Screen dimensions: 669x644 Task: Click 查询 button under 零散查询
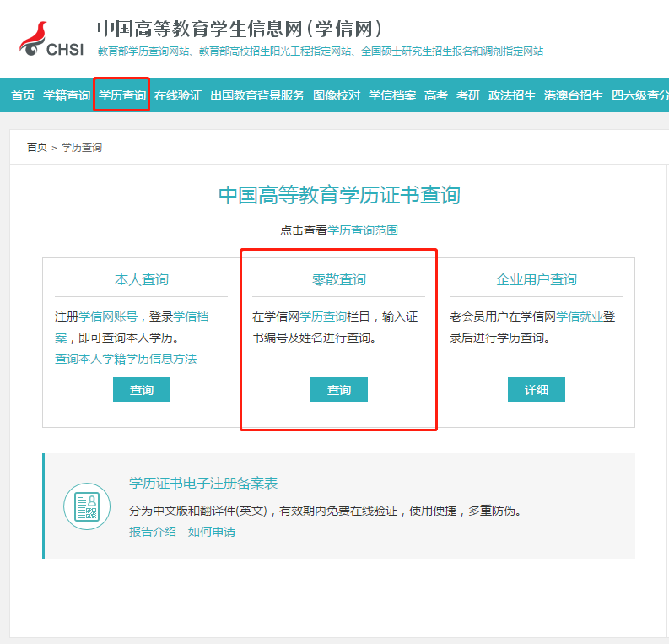coord(339,389)
